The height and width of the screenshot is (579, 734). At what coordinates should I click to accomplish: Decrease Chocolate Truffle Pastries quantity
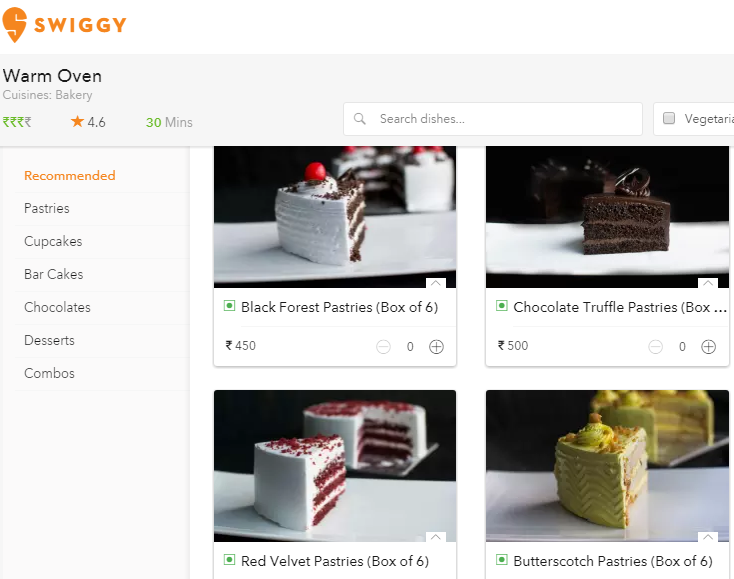(x=655, y=347)
